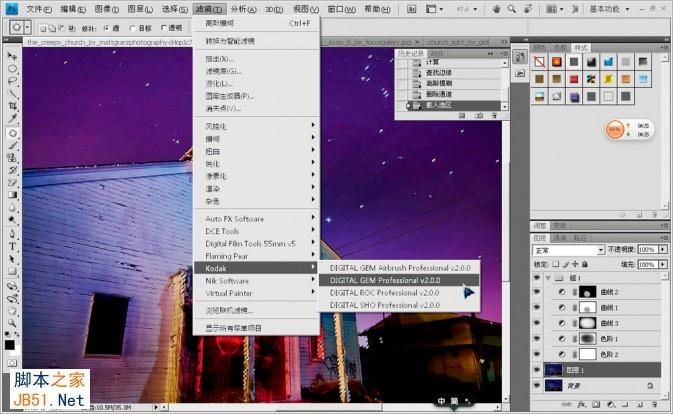This screenshot has height=414, width=673.
Task: Choose DIGITAL GEM Professional v2.0.0
Action: coord(399,280)
